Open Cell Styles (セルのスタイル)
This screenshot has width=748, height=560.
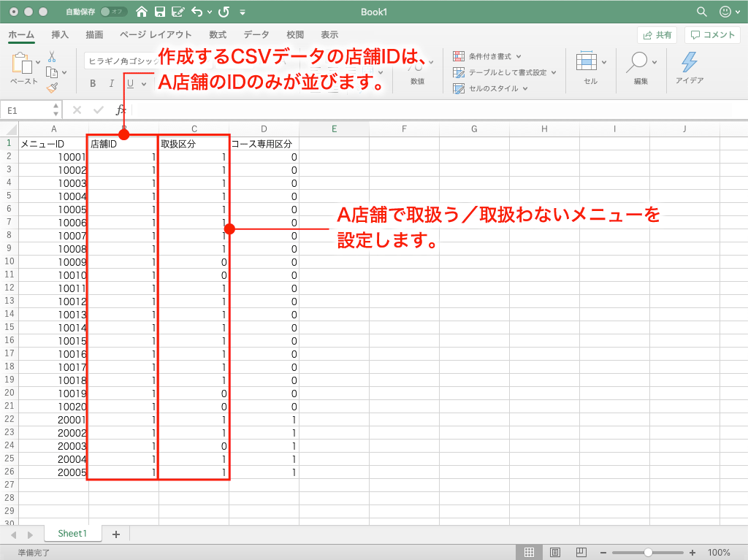click(490, 88)
